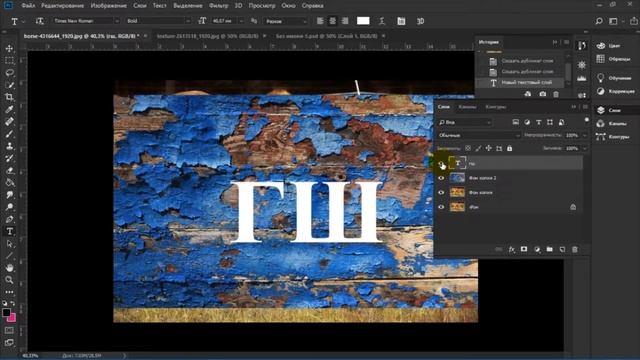This screenshot has width=640, height=360.
Task: Toggle lock transparent pixels
Action: pyautogui.click(x=468, y=149)
